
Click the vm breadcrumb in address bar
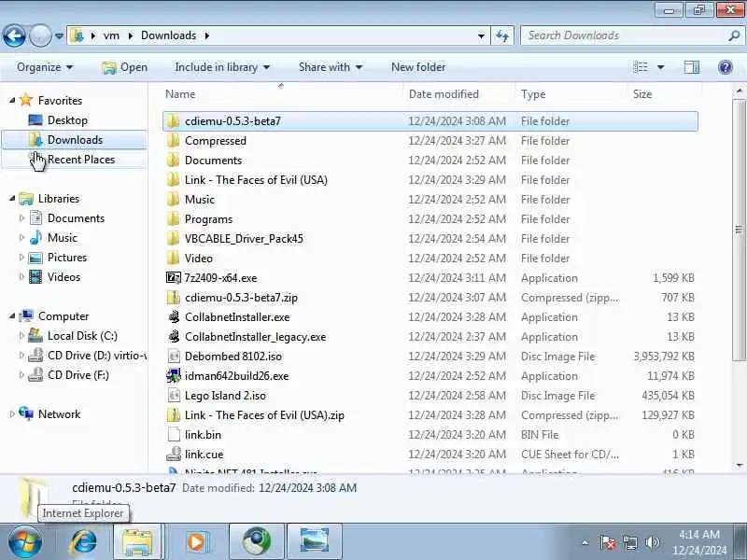point(111,35)
